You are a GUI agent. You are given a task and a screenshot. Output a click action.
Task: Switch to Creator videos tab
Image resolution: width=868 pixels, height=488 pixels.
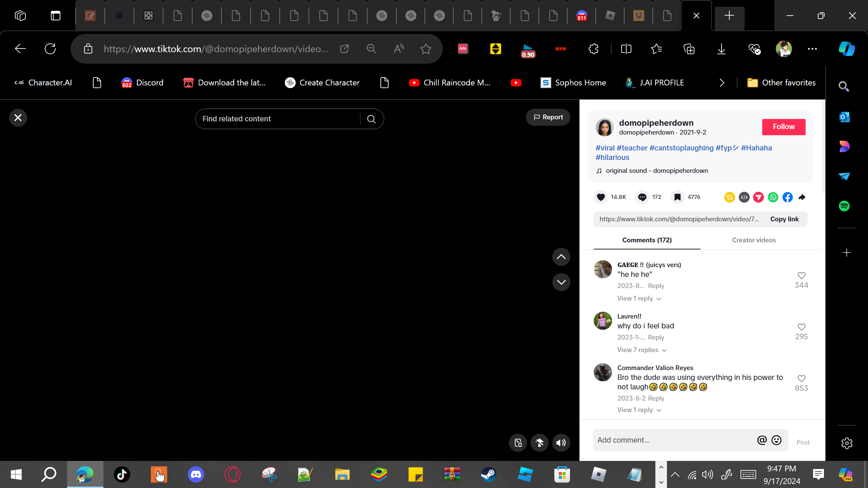click(x=754, y=240)
